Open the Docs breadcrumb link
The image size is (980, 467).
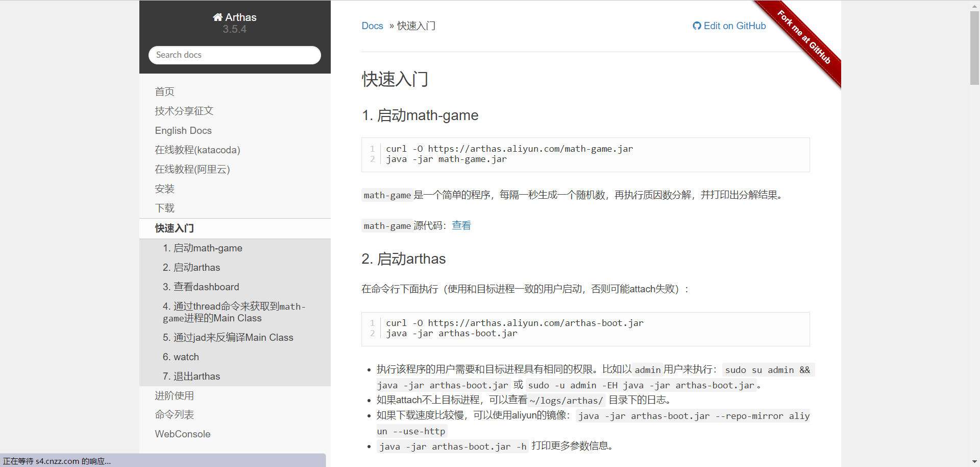372,26
